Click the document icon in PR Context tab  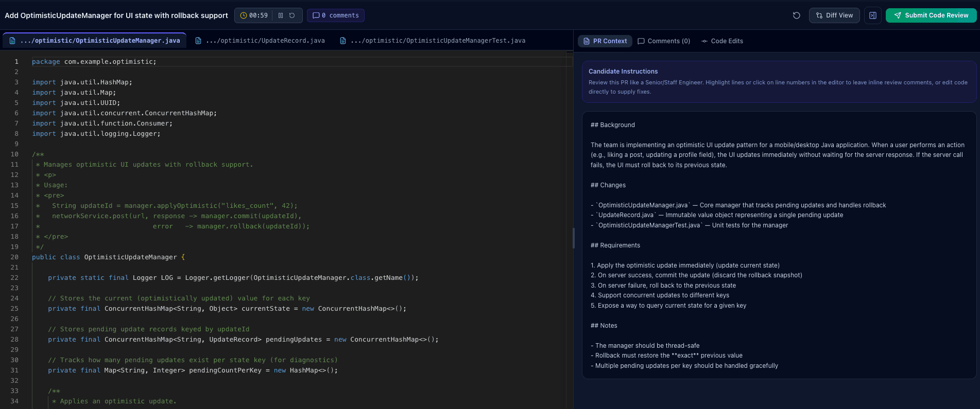(x=587, y=41)
